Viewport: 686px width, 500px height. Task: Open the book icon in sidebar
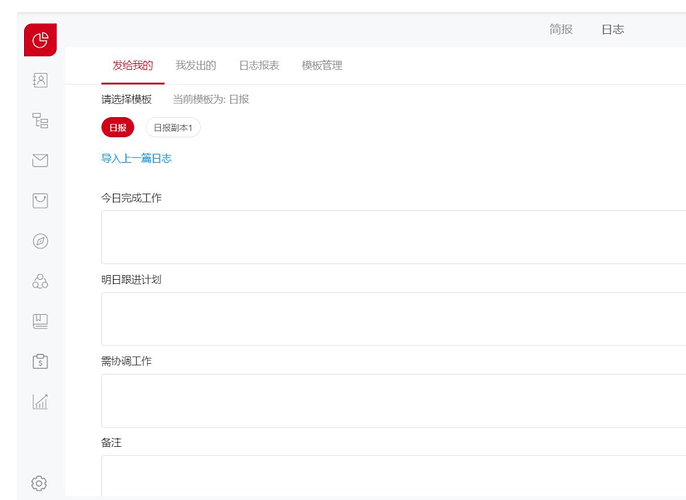point(40,321)
